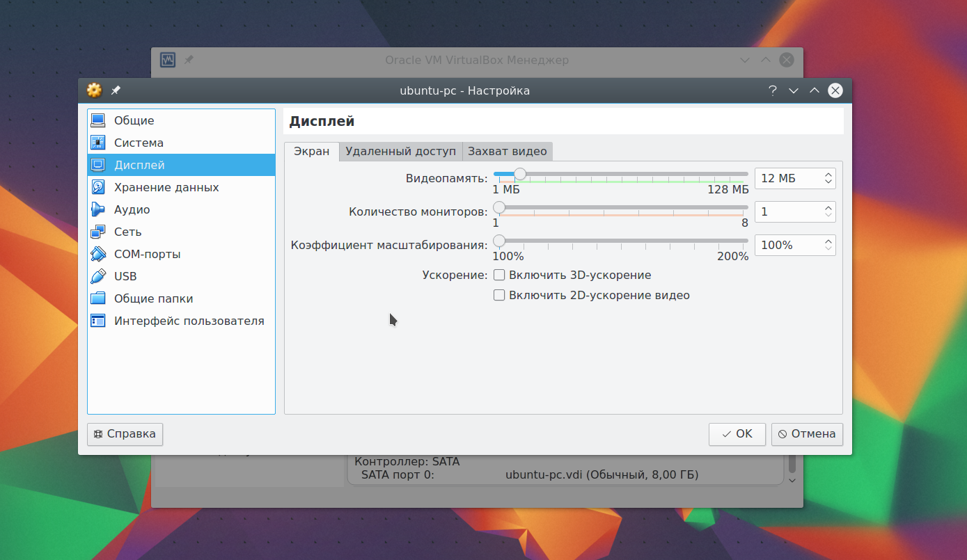Enable the 2D-ускорение видео checkbox
The height and width of the screenshot is (560, 967).
coord(499,295)
